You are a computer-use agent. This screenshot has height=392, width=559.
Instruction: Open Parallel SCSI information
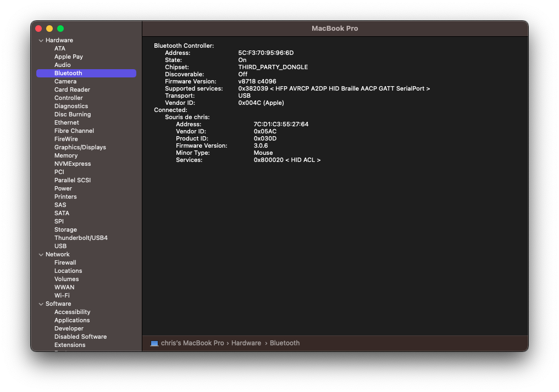point(73,180)
